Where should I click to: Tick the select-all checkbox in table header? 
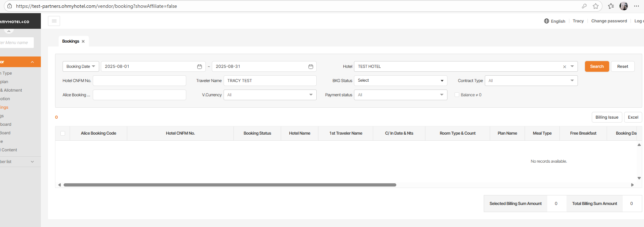coord(63,134)
